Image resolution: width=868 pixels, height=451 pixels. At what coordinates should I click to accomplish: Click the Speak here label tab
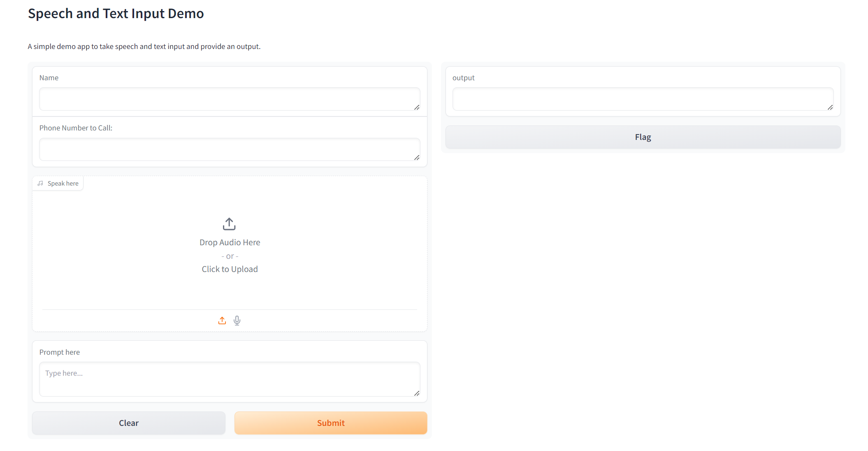pos(63,184)
